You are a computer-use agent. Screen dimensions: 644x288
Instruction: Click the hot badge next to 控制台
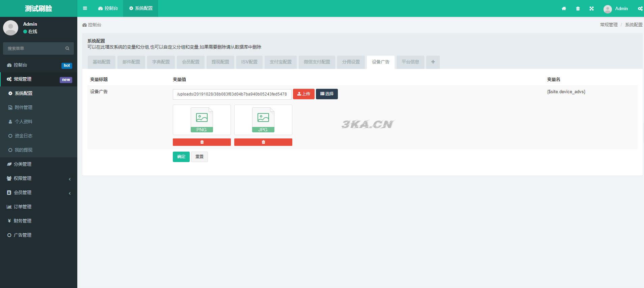[x=67, y=66]
